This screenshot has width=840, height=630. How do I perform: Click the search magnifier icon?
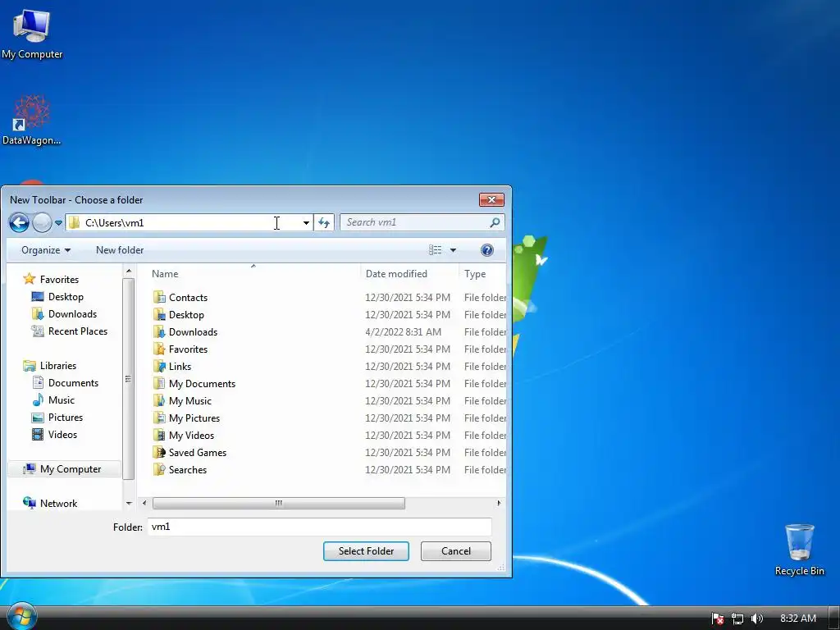pos(495,222)
